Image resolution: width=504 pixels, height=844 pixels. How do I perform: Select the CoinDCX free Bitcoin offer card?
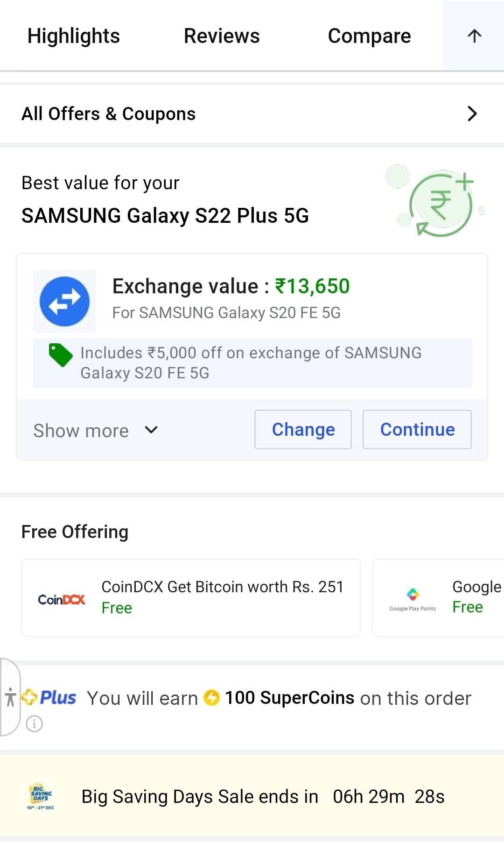tap(191, 598)
